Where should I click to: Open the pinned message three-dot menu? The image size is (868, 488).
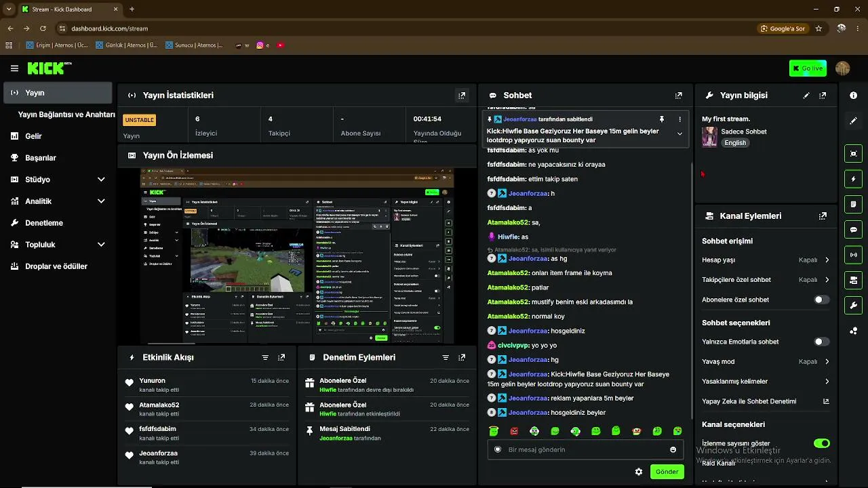click(679, 119)
